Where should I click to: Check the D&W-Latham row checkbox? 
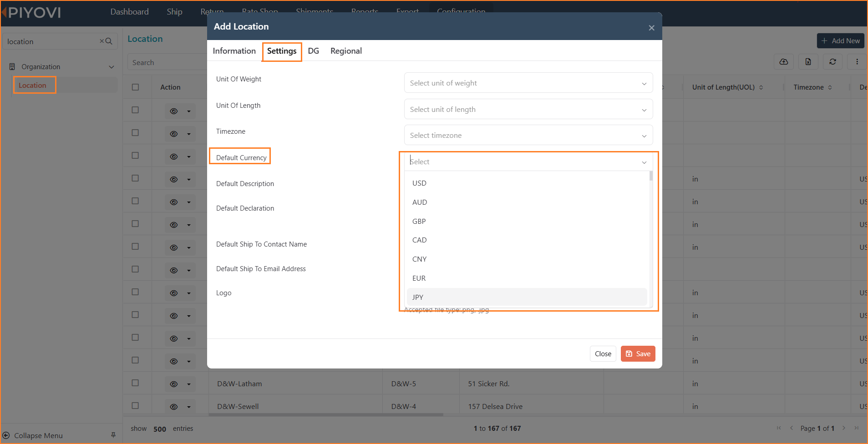point(135,383)
